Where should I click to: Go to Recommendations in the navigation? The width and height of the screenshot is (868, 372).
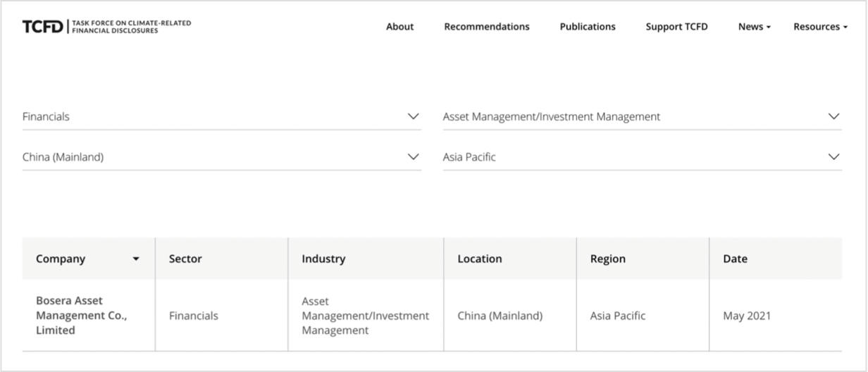tap(487, 27)
